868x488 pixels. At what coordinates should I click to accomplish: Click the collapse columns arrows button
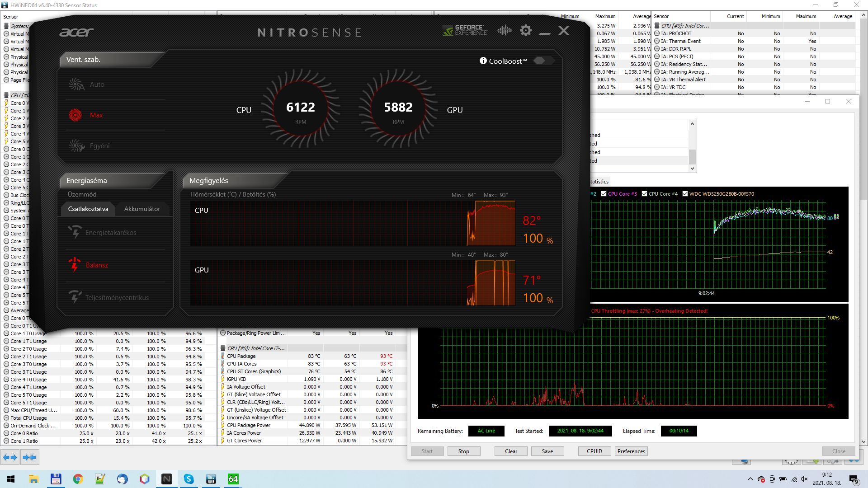click(29, 457)
